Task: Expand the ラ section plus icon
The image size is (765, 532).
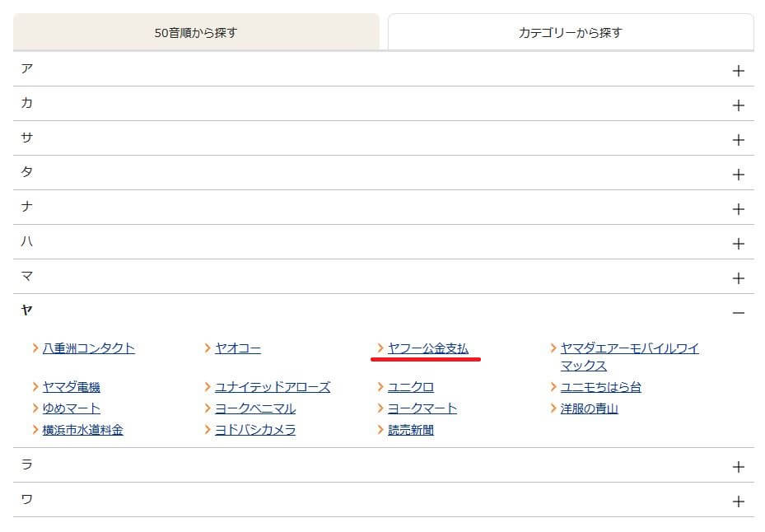Action: (x=738, y=467)
